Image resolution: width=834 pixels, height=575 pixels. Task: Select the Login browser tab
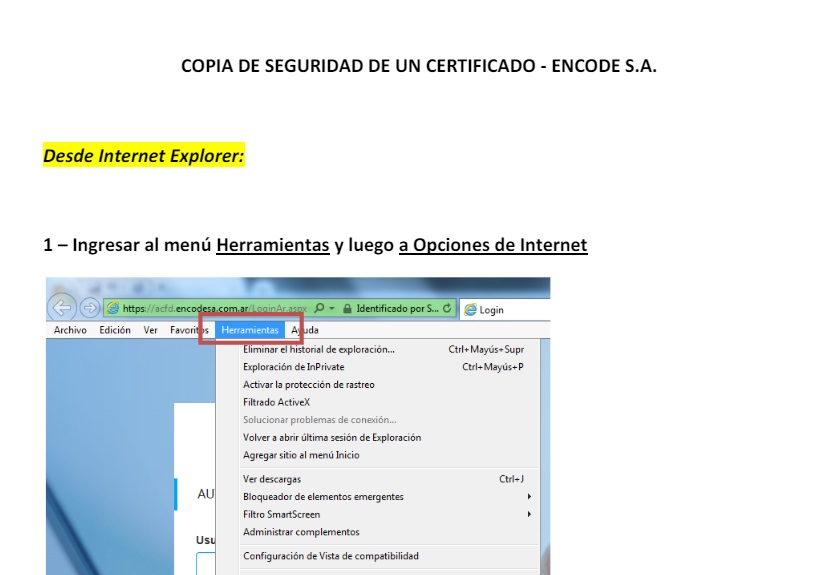click(x=504, y=310)
